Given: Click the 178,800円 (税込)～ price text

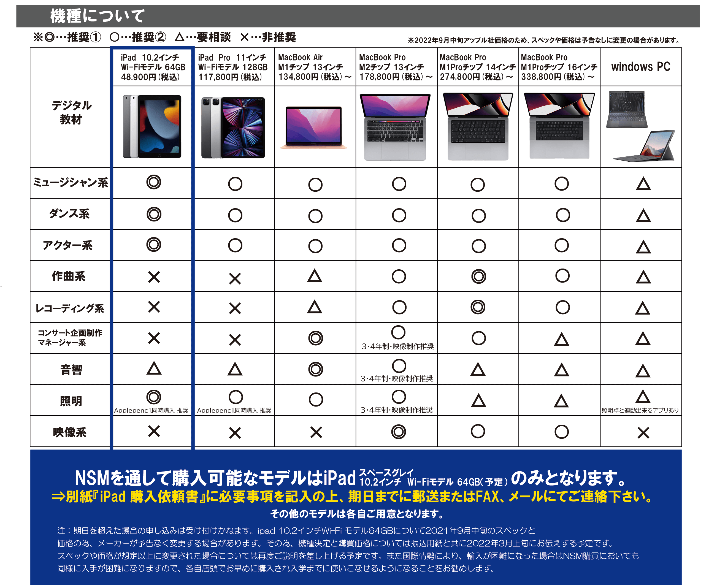Looking at the screenshot, I should pos(396,77).
